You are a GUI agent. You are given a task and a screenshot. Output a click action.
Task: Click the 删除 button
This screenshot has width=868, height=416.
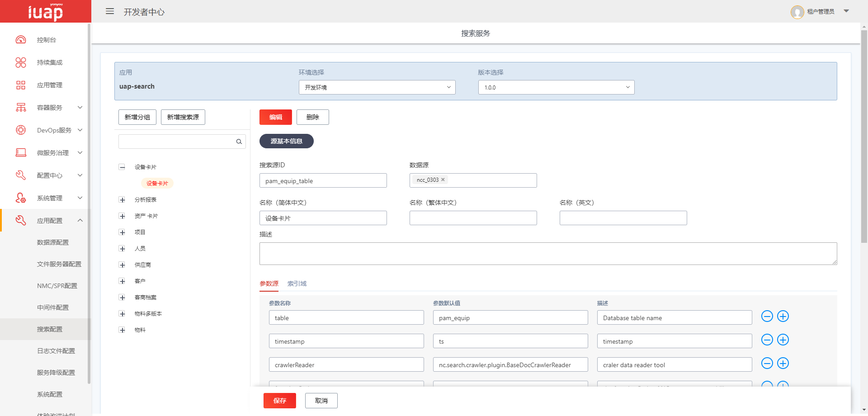[313, 117]
